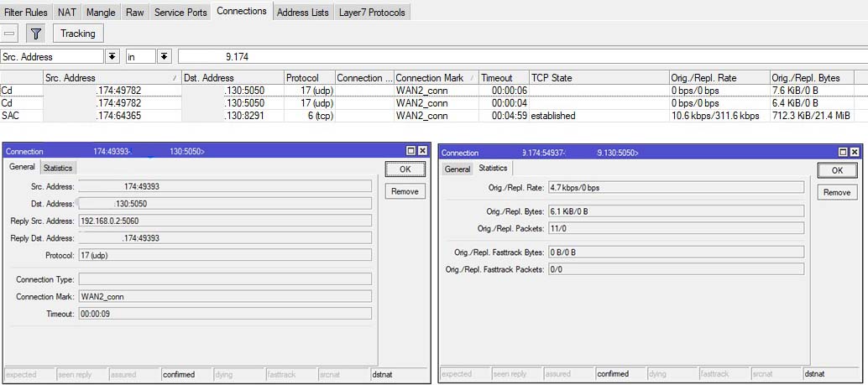The width and height of the screenshot is (868, 385).
Task: Switch to the NAT tab
Action: (x=67, y=13)
